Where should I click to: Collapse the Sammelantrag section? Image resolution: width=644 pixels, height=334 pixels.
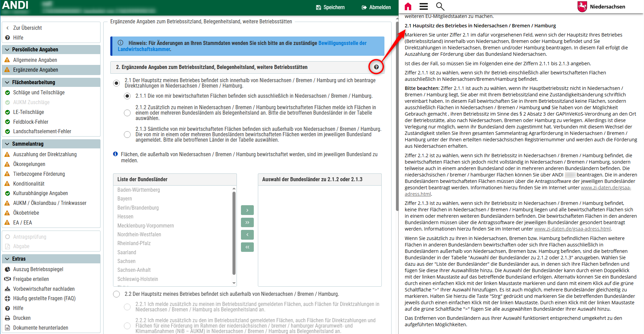pos(7,144)
